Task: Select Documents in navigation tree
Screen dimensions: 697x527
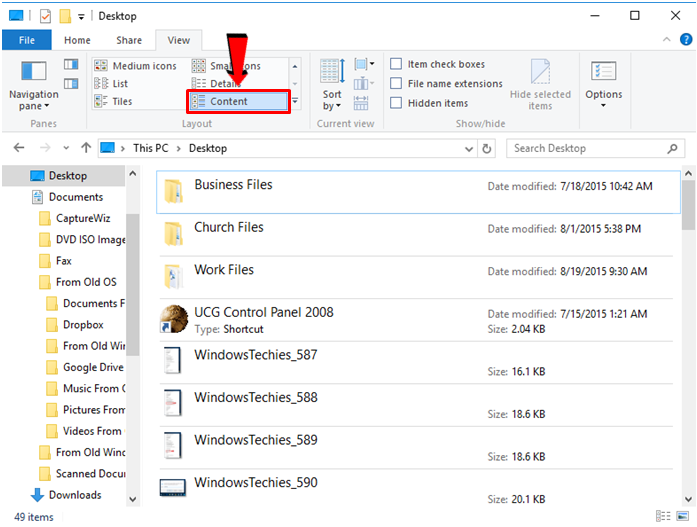Action: [x=68, y=197]
